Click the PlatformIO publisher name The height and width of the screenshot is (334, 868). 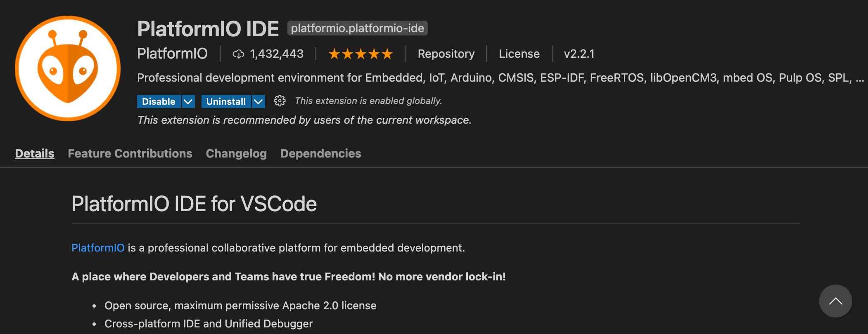point(172,54)
